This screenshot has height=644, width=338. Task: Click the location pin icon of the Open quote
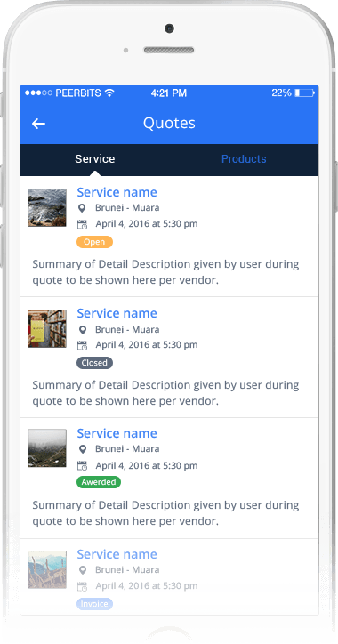(82, 208)
